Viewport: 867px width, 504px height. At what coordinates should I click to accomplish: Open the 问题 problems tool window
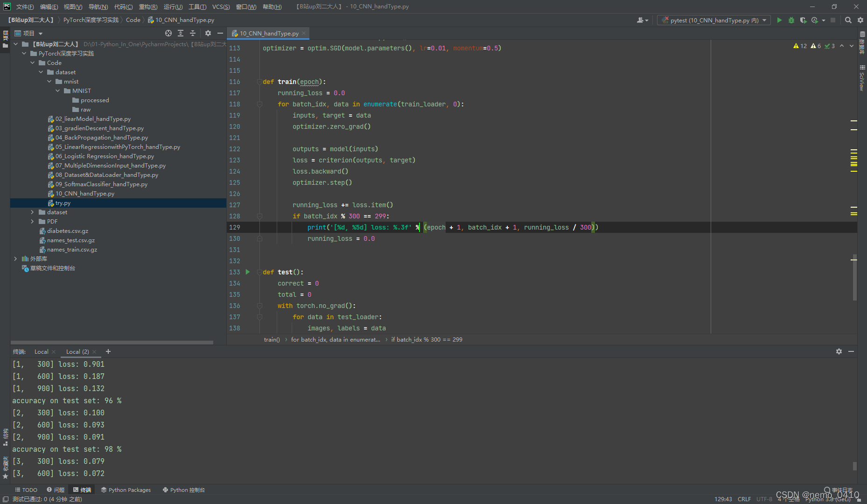[56, 490]
